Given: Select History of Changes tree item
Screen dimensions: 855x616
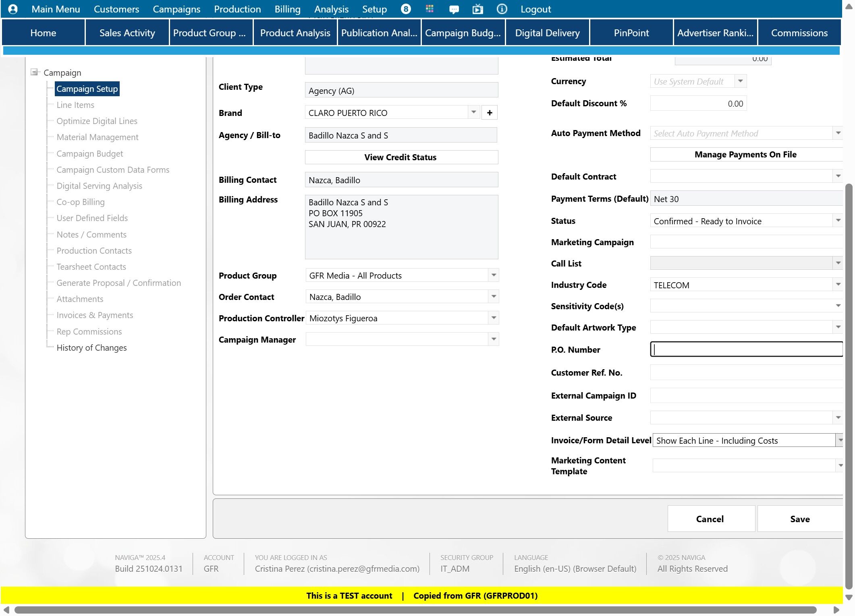Looking at the screenshot, I should coord(91,348).
